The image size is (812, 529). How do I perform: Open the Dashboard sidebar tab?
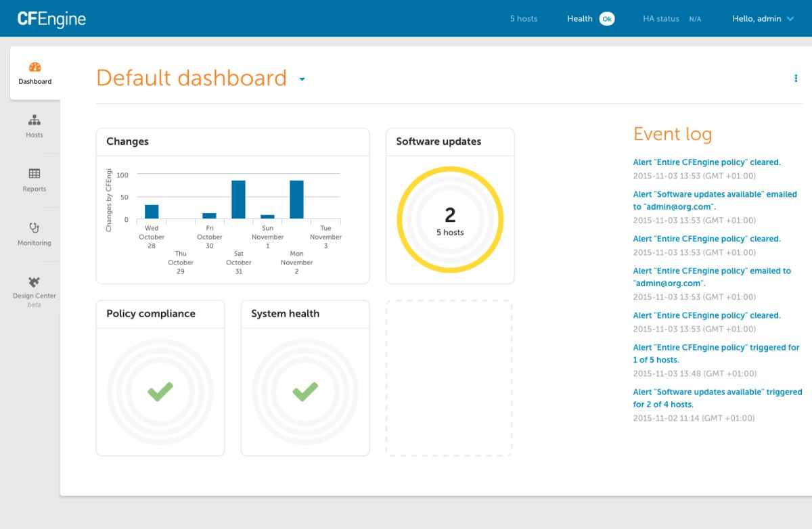[x=35, y=73]
